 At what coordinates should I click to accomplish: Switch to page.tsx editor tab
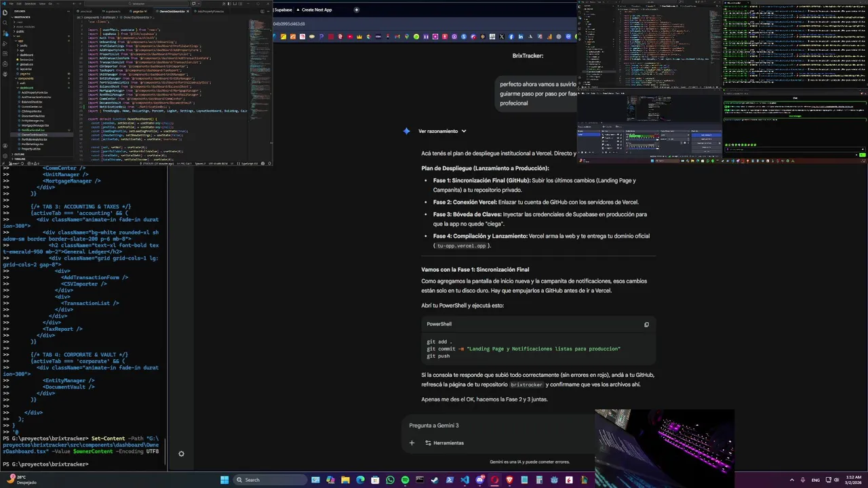(x=138, y=12)
